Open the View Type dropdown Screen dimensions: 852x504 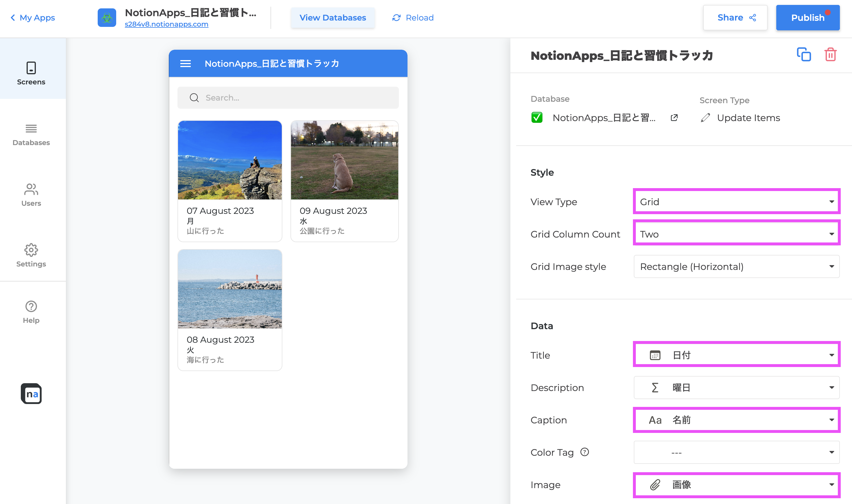pos(737,202)
